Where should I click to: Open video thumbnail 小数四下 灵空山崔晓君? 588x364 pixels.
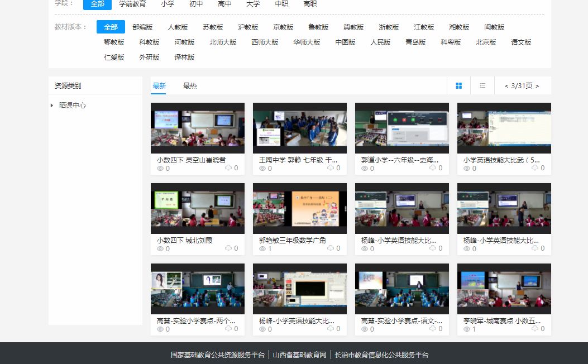tap(198, 128)
